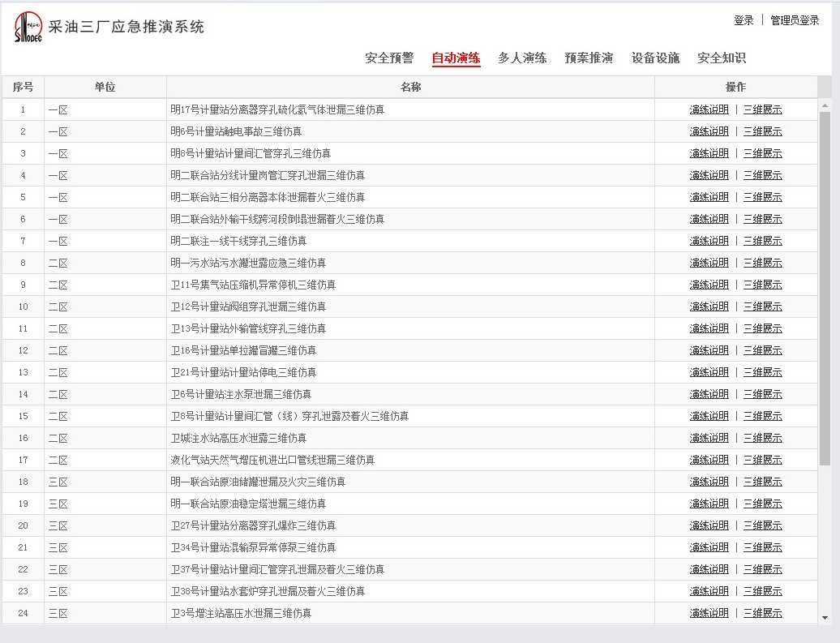Screen dimensions: 840x643
Task: Switch to the 多人演练 tab
Action: coord(522,58)
